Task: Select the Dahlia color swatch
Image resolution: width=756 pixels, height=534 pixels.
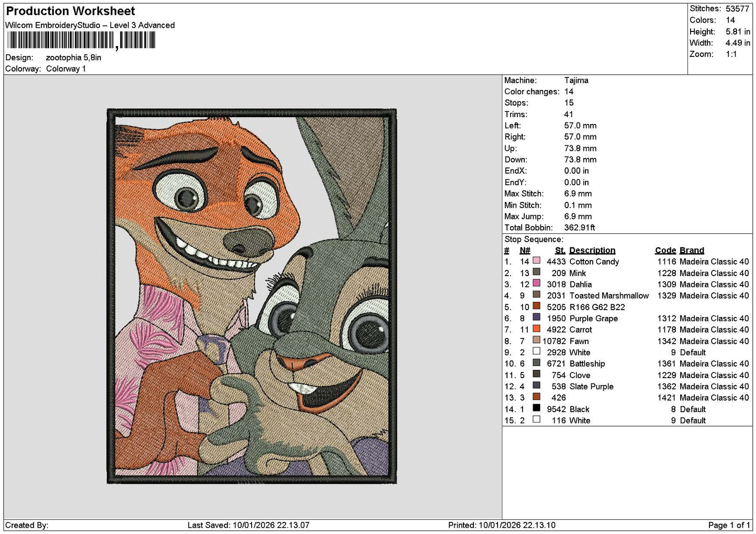Action: point(536,283)
